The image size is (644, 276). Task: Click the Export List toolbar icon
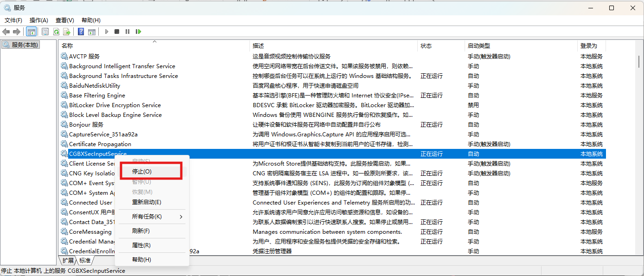point(67,32)
